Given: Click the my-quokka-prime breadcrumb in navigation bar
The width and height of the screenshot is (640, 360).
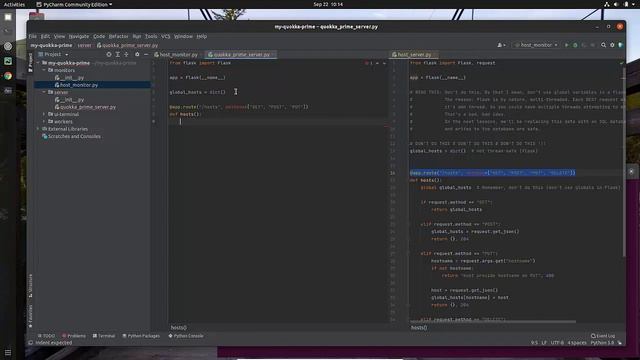Looking at the screenshot, I should pyautogui.click(x=51, y=45).
